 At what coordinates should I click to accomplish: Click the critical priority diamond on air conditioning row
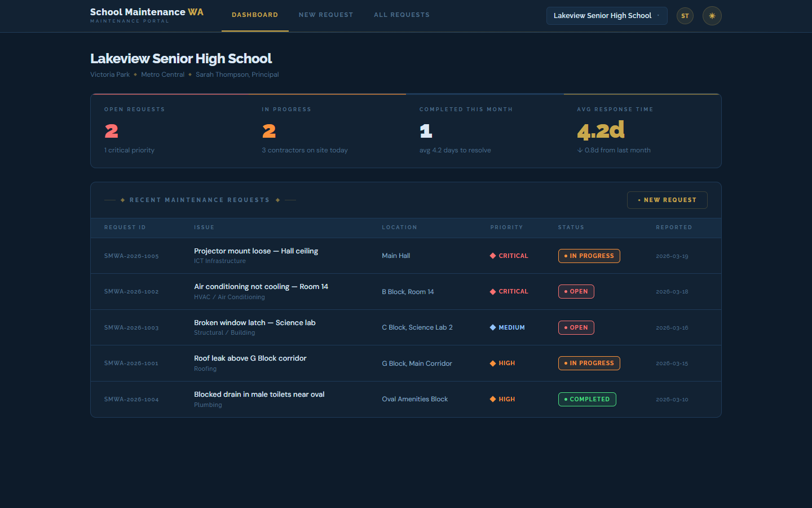[492, 291]
